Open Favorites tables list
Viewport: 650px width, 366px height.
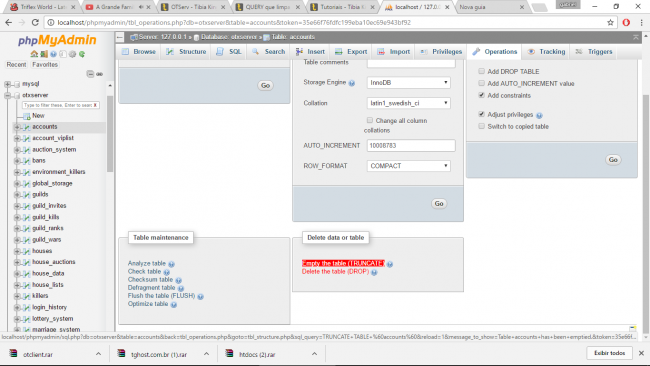[x=45, y=65]
